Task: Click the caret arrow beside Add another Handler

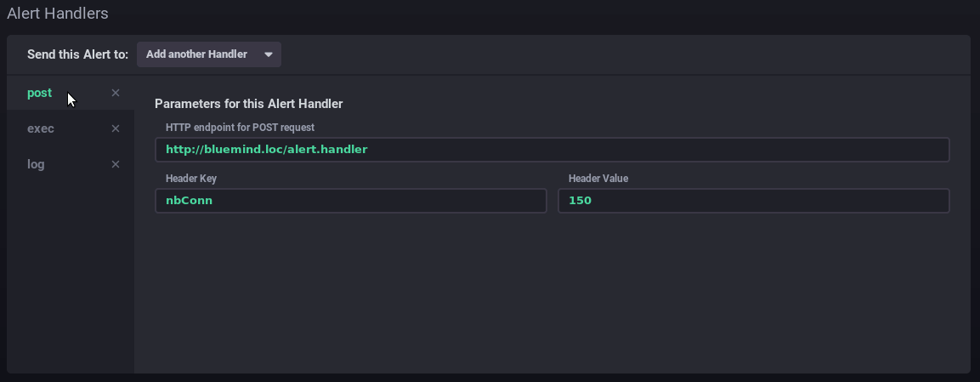Action: (269, 54)
